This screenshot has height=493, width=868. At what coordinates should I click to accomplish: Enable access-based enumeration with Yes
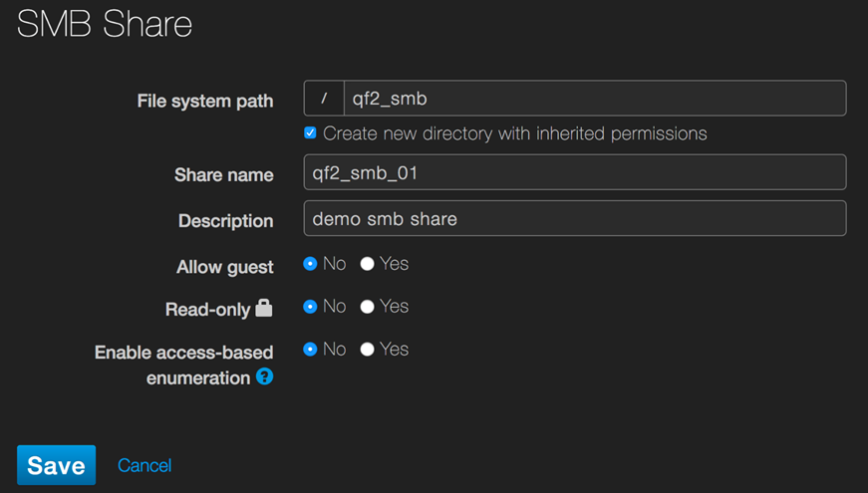(367, 350)
